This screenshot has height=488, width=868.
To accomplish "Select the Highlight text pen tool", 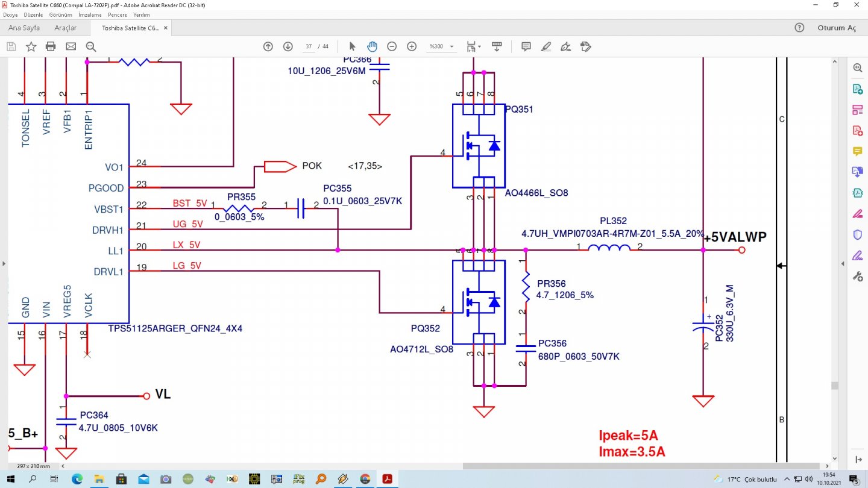I will (546, 46).
